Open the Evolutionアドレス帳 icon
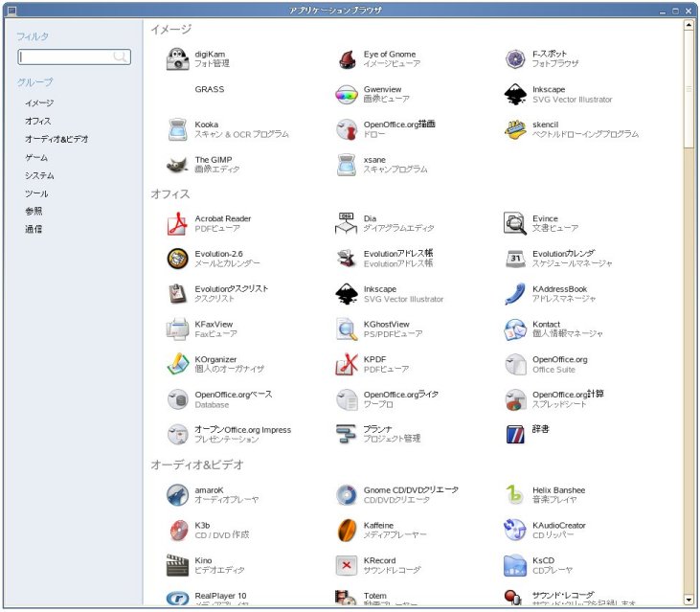 pos(347,259)
